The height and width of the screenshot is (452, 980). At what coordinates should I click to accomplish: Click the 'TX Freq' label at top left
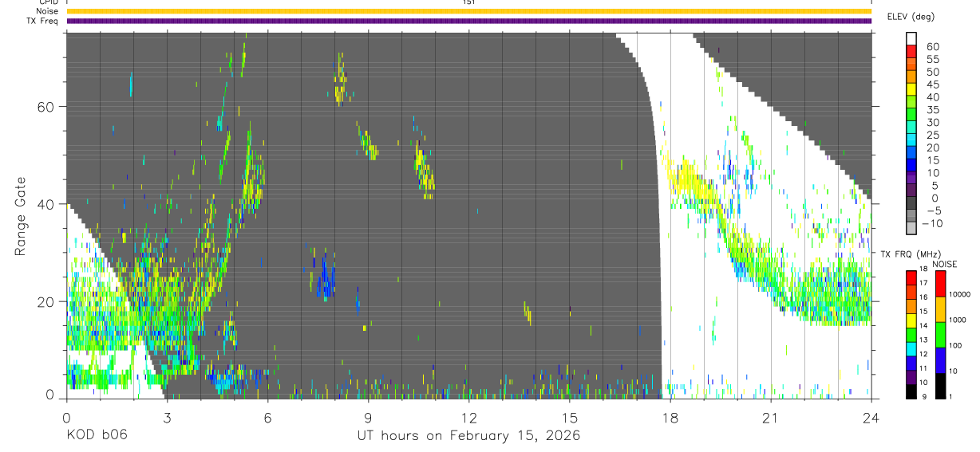pos(42,21)
